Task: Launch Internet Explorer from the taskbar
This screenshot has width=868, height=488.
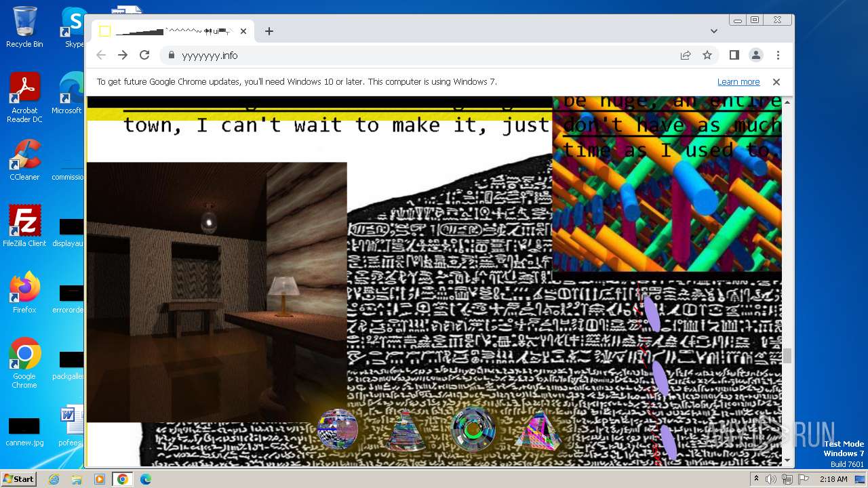Action: point(54,479)
